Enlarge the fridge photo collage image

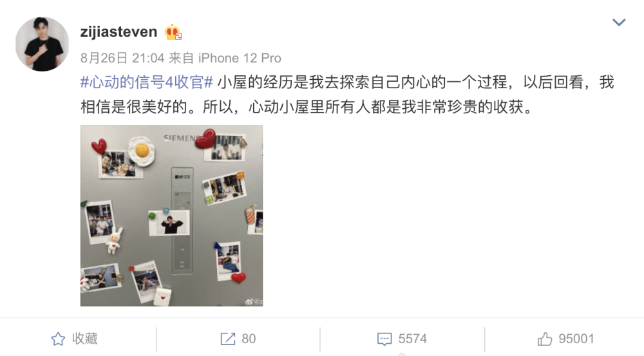tap(172, 216)
